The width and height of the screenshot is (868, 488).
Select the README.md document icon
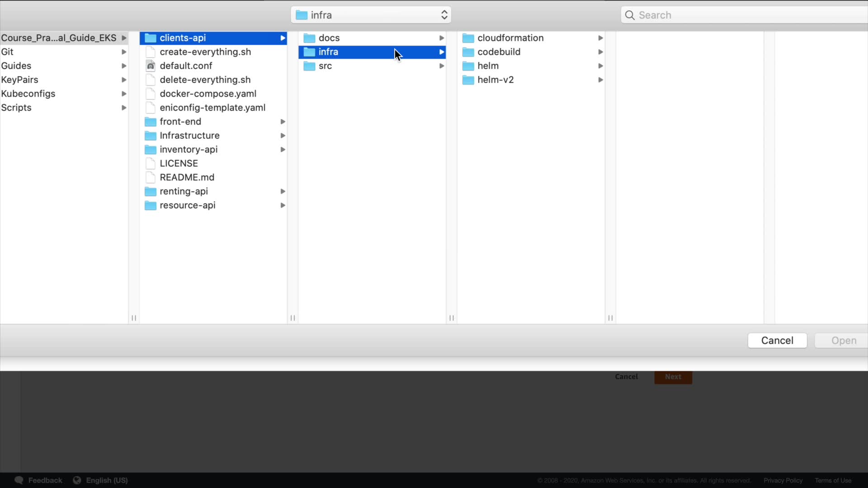[151, 178]
